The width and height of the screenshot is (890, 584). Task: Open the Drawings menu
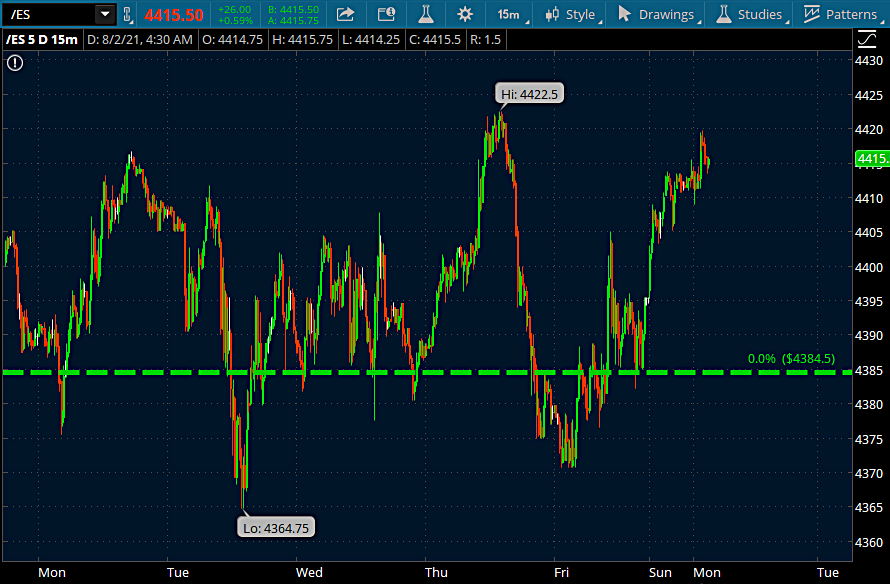click(656, 14)
